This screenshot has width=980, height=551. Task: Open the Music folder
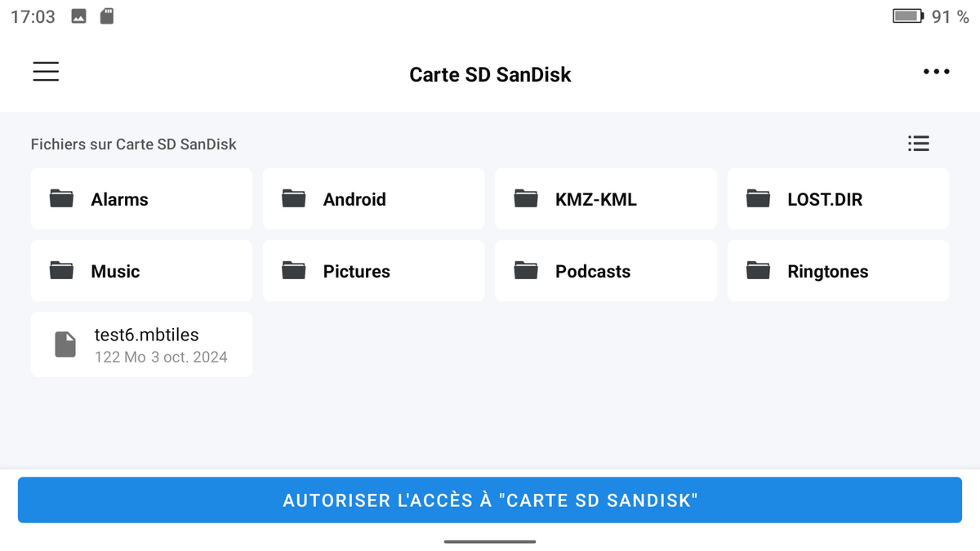141,271
